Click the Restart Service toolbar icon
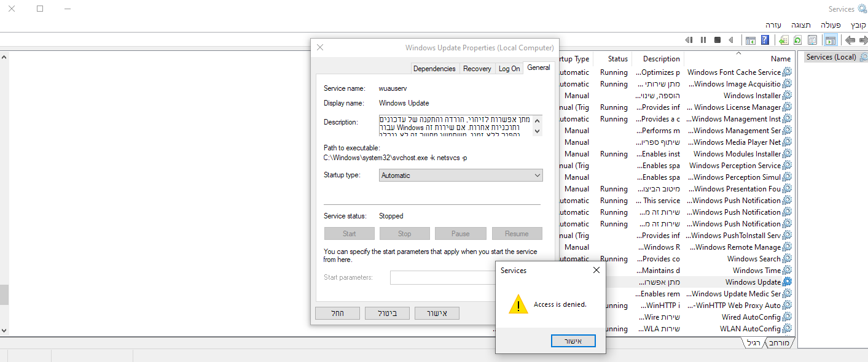 pos(689,40)
